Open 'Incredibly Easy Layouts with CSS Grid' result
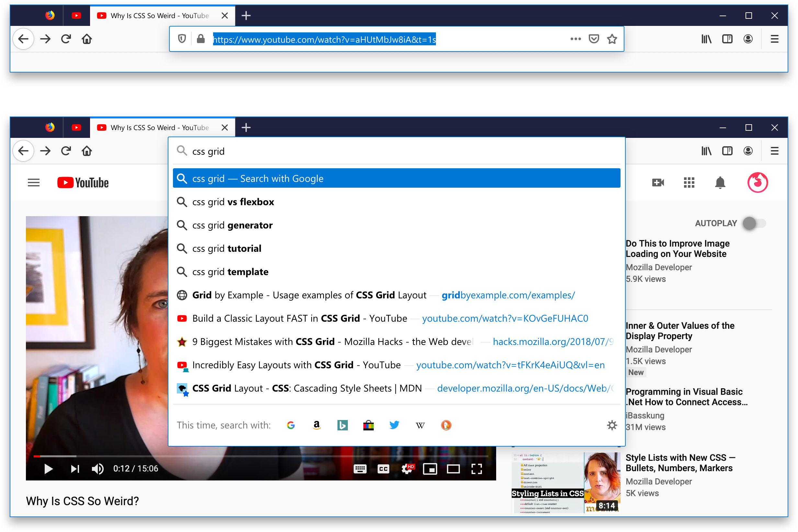 pyautogui.click(x=397, y=365)
